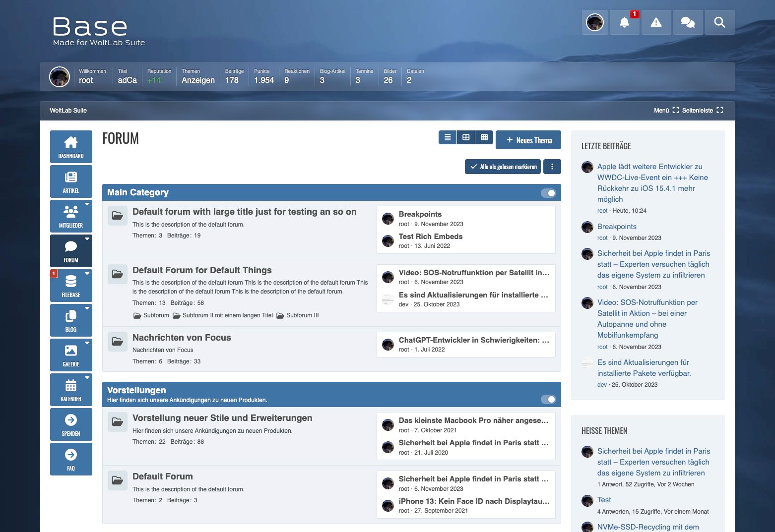The image size is (775, 532).
Task: Collapse the Main Category toggle switch
Action: click(548, 193)
